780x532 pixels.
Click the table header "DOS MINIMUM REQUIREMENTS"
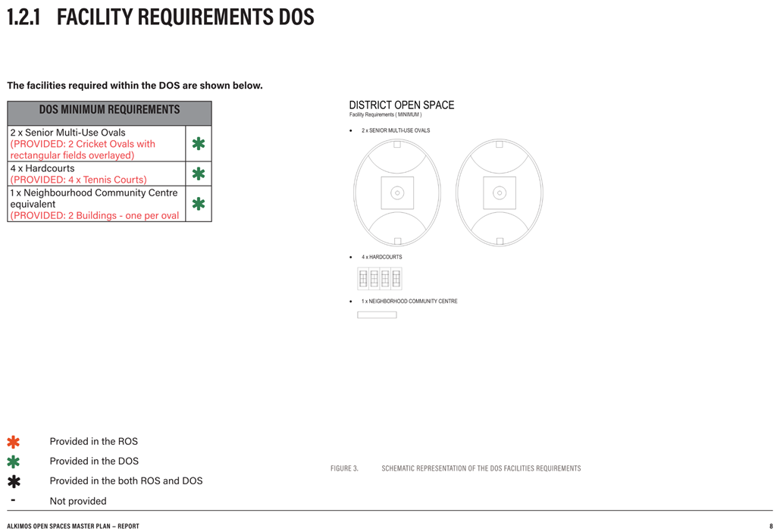coord(109,109)
